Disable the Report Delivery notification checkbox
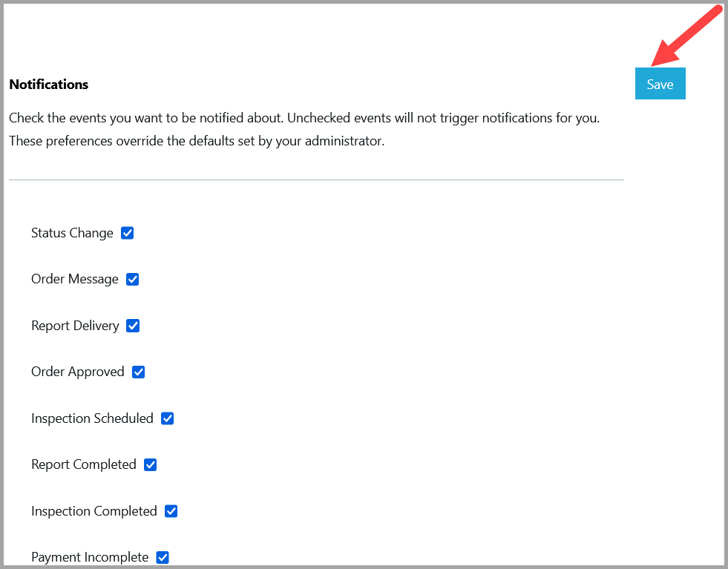The image size is (728, 569). pos(133,326)
